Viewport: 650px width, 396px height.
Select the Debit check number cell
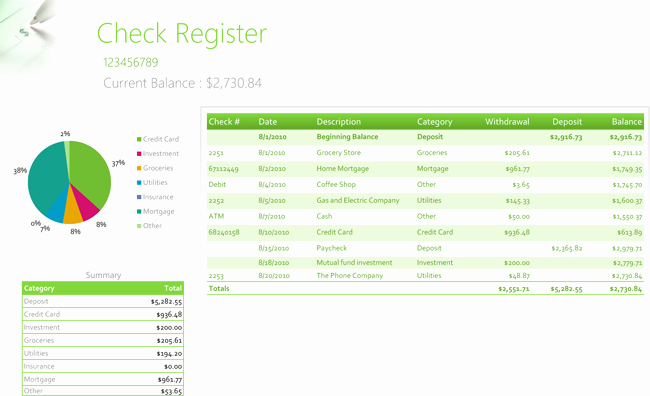[217, 185]
